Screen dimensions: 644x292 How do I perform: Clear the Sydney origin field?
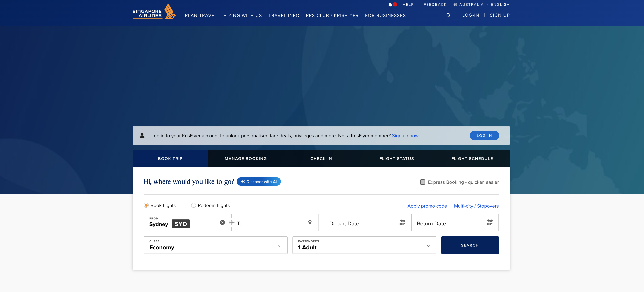click(222, 222)
